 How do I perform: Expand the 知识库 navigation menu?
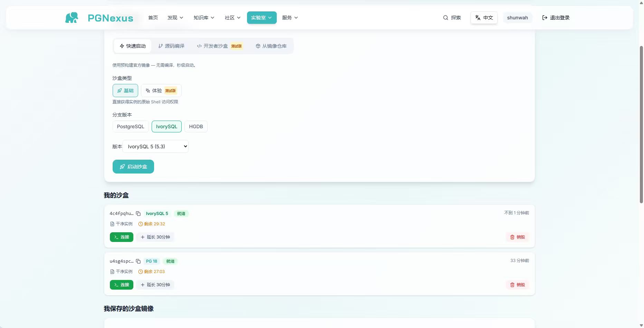(x=204, y=18)
